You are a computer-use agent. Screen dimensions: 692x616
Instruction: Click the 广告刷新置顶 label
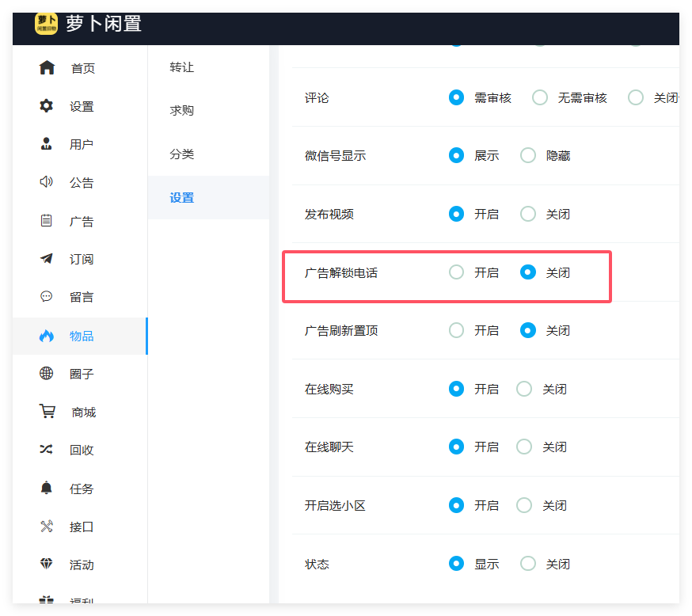[341, 330]
